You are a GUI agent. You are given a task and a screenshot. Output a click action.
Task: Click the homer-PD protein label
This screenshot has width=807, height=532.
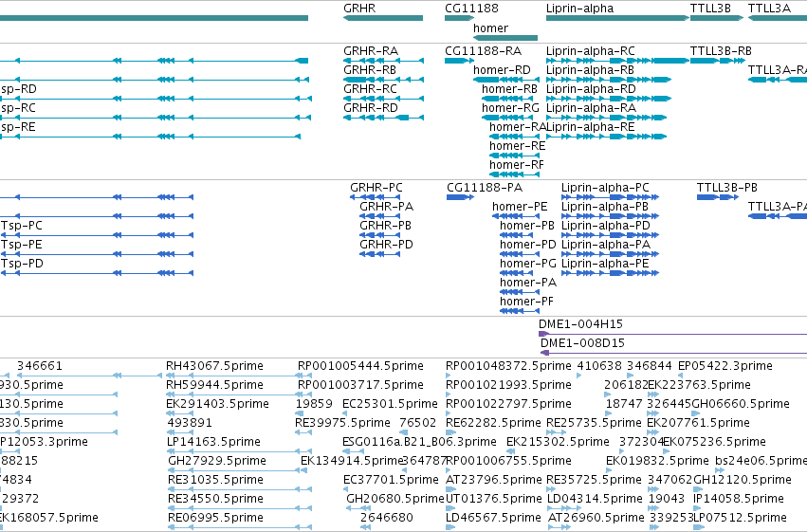tap(527, 245)
